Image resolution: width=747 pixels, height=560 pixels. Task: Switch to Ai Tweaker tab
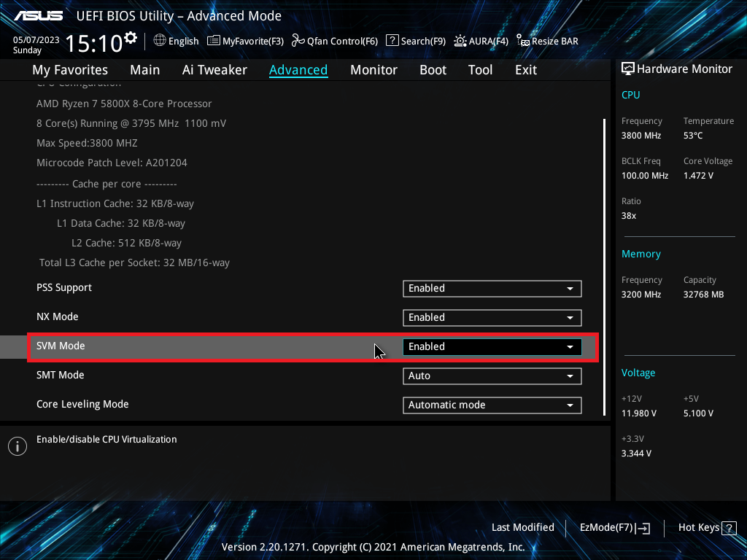pos(214,70)
